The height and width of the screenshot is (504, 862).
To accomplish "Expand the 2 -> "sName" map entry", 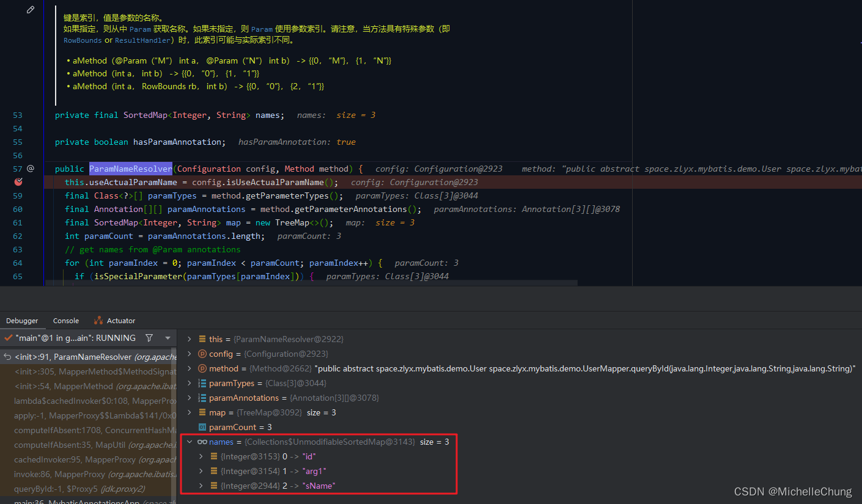I will [201, 486].
